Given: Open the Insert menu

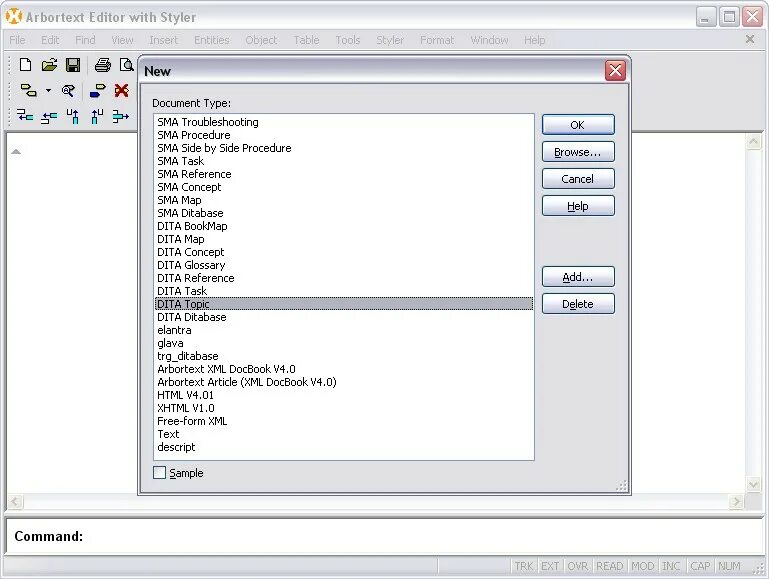Looking at the screenshot, I should click(163, 40).
